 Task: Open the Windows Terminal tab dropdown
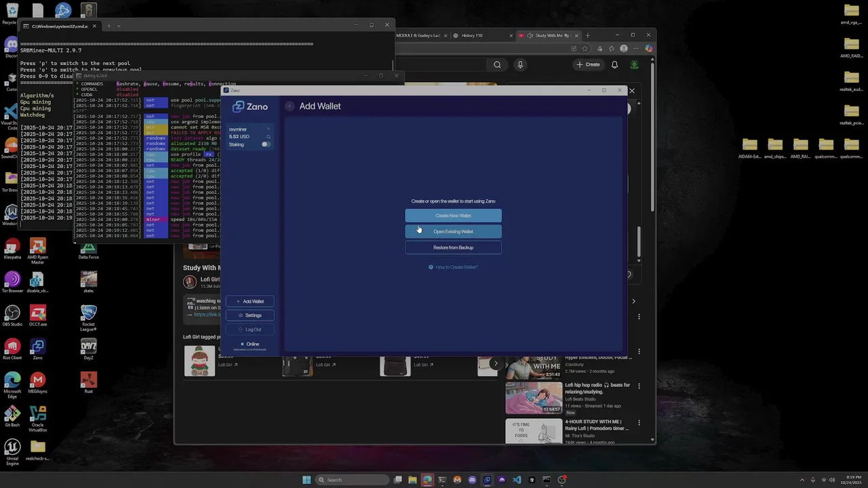pos(119,26)
